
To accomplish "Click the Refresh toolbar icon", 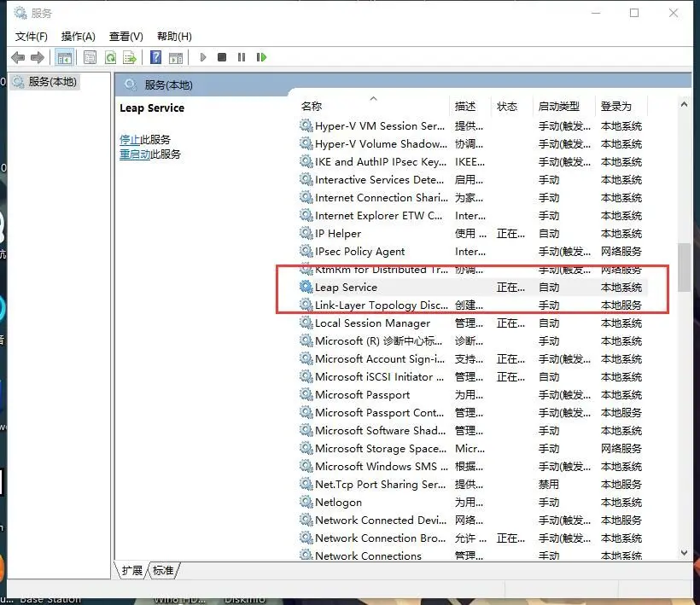I will point(110,57).
